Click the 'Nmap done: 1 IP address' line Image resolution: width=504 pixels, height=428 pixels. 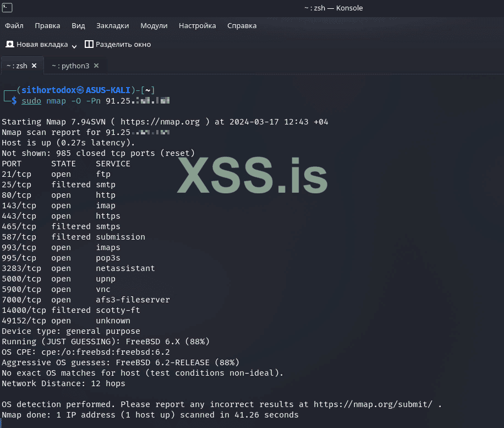(x=150, y=415)
